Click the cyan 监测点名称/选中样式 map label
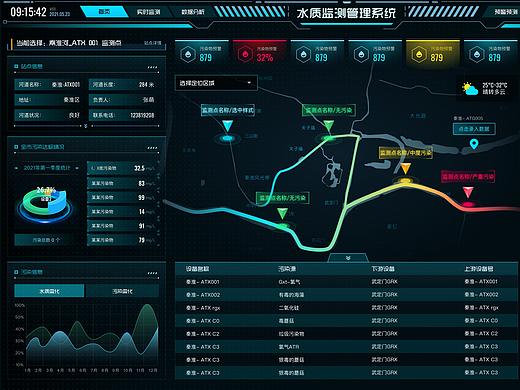 (228, 110)
